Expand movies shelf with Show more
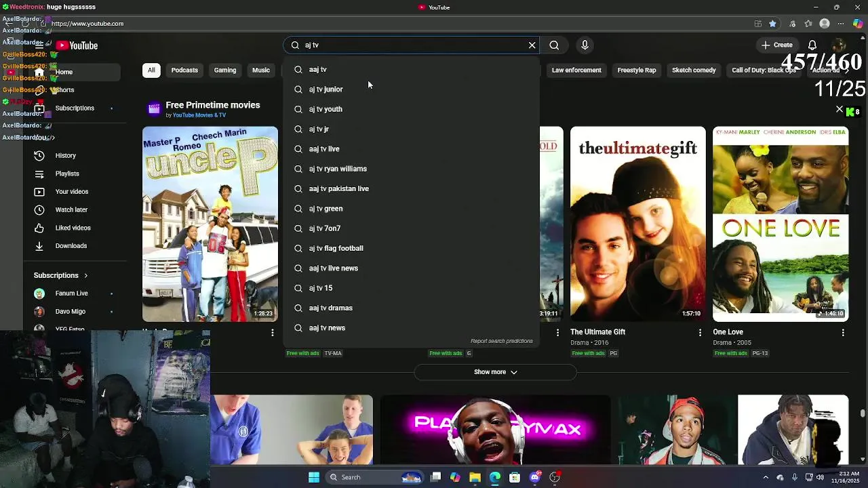The width and height of the screenshot is (868, 488). point(495,372)
